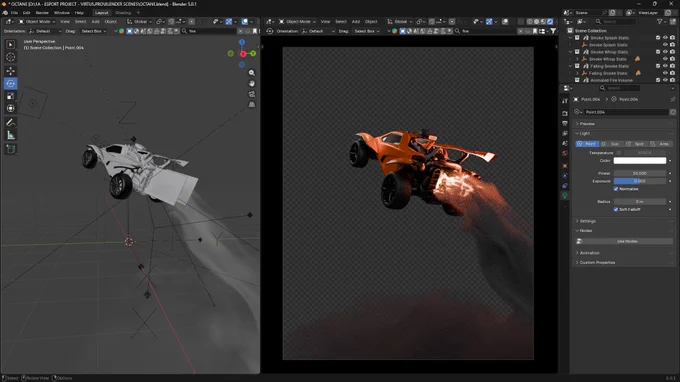Select Area light type
The width and height of the screenshot is (680, 382).
point(661,144)
